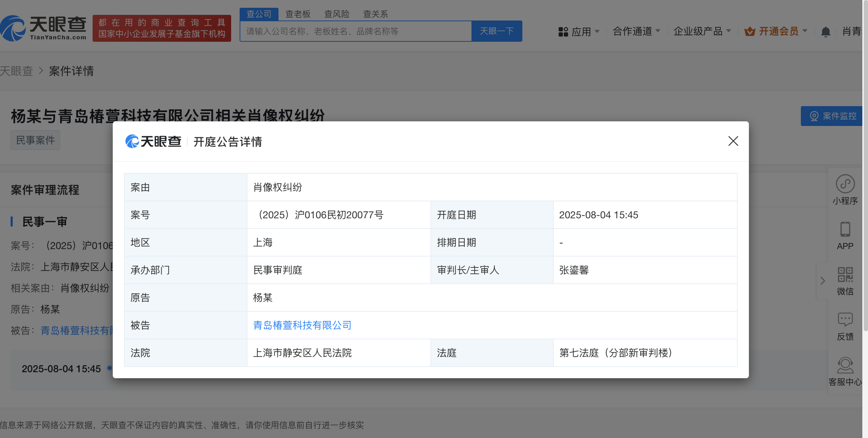Show the 微信 QR code icon
The width and height of the screenshot is (868, 438).
pyautogui.click(x=845, y=275)
